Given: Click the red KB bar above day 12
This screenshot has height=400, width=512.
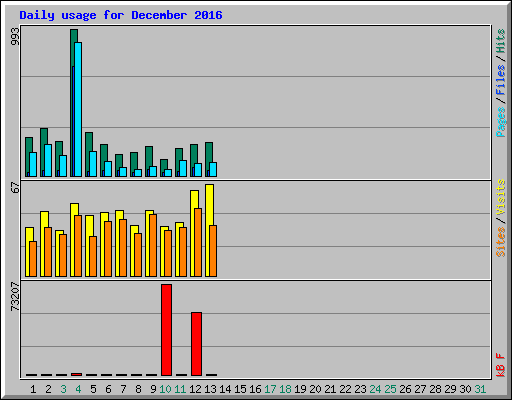Looking at the screenshot, I should pyautogui.click(x=196, y=344).
